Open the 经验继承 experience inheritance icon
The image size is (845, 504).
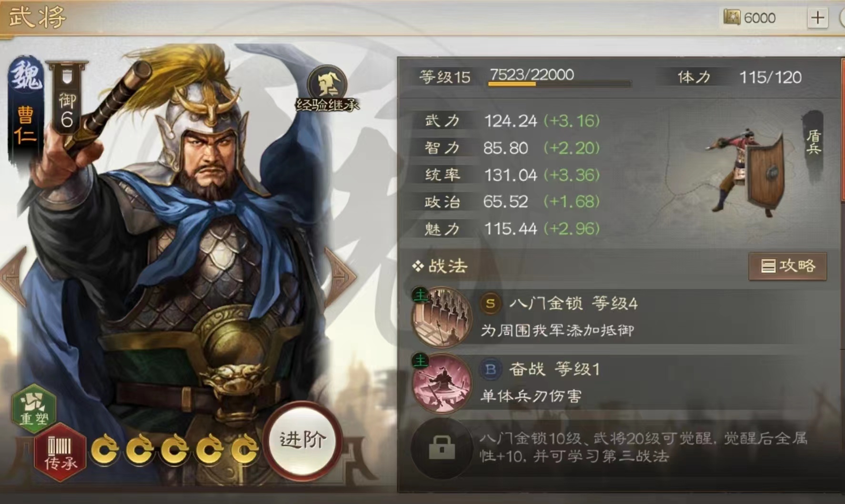(x=327, y=89)
